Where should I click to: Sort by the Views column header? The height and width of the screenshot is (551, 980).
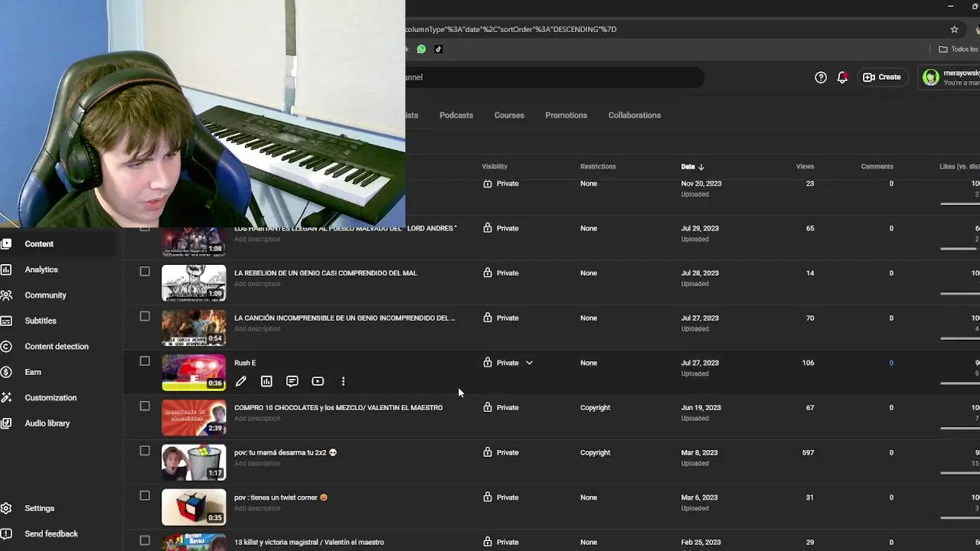tap(805, 166)
